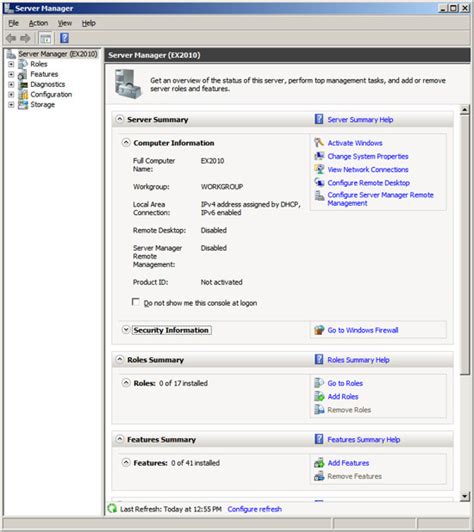Click the blue Help toolbar icon

click(64, 38)
